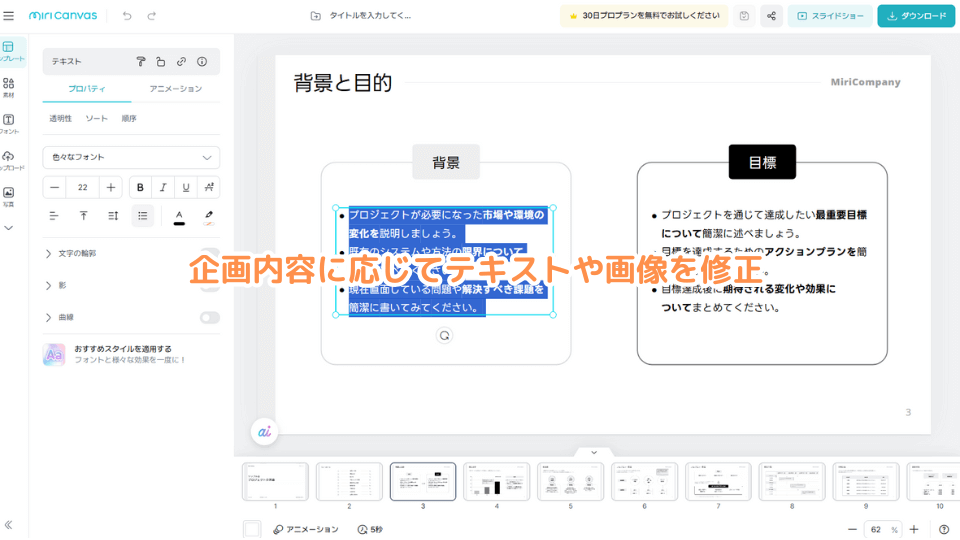Viewport: 960px width, 540px height.
Task: Collapse the left panel with double chevron
Action: coord(9,525)
